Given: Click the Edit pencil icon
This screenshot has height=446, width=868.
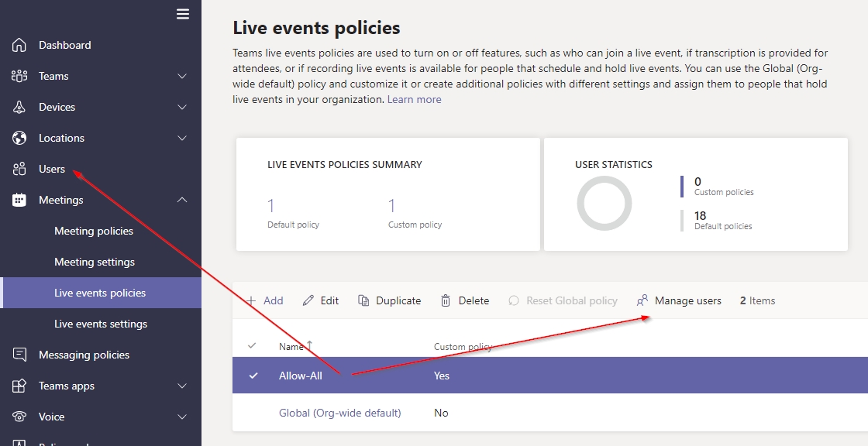Looking at the screenshot, I should pos(308,300).
